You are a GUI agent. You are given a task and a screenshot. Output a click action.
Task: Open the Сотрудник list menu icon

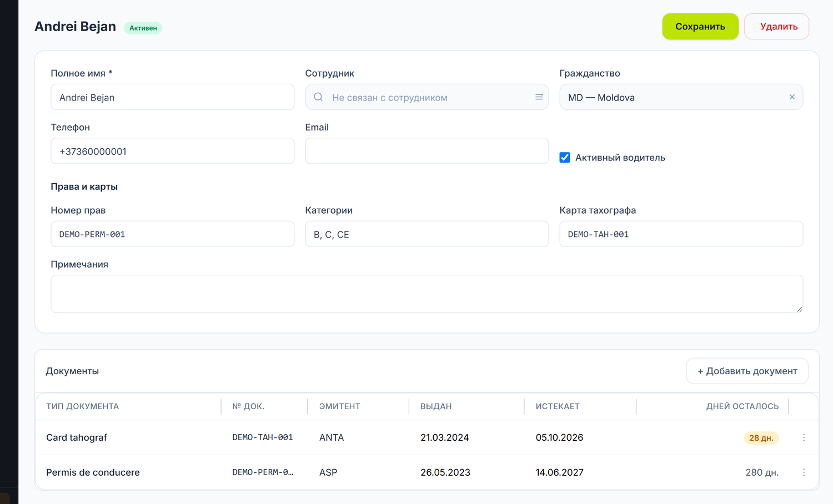(539, 97)
